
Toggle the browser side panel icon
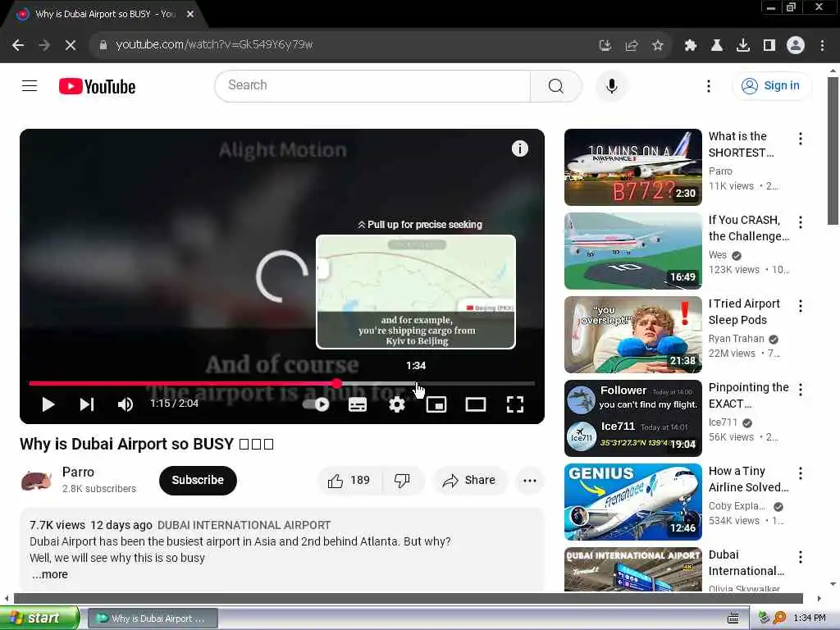(769, 46)
